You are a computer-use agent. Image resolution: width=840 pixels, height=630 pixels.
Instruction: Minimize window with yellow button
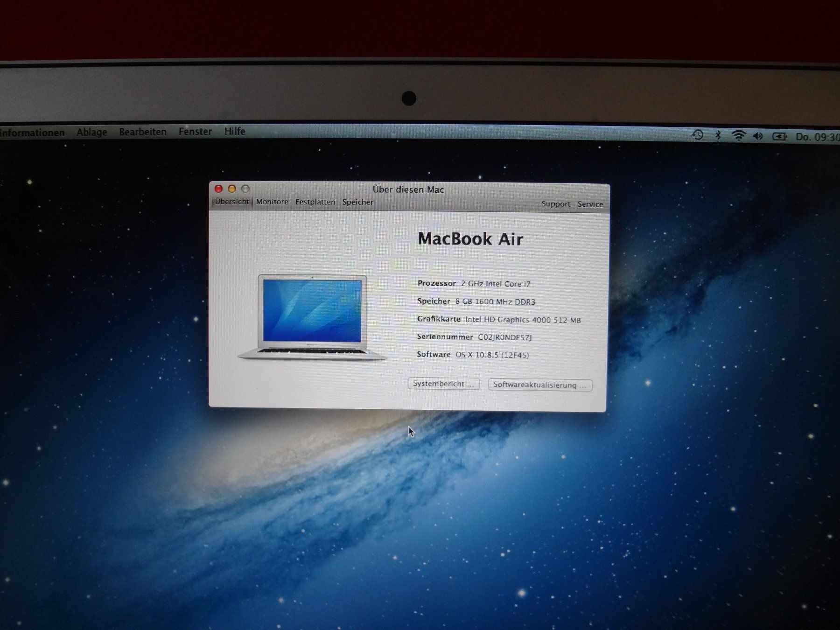(x=232, y=189)
